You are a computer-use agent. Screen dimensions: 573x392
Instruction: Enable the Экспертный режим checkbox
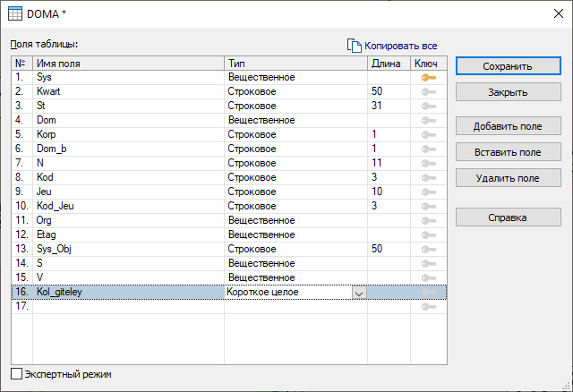tap(16, 374)
